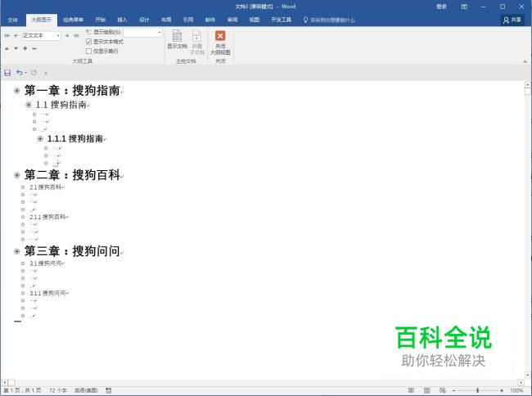
Task: Switch to the 引用 references tab
Action: (x=188, y=20)
